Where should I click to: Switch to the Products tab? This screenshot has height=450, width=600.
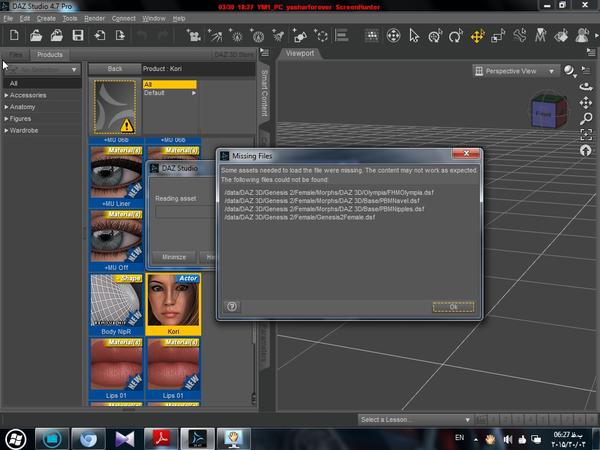coord(50,55)
